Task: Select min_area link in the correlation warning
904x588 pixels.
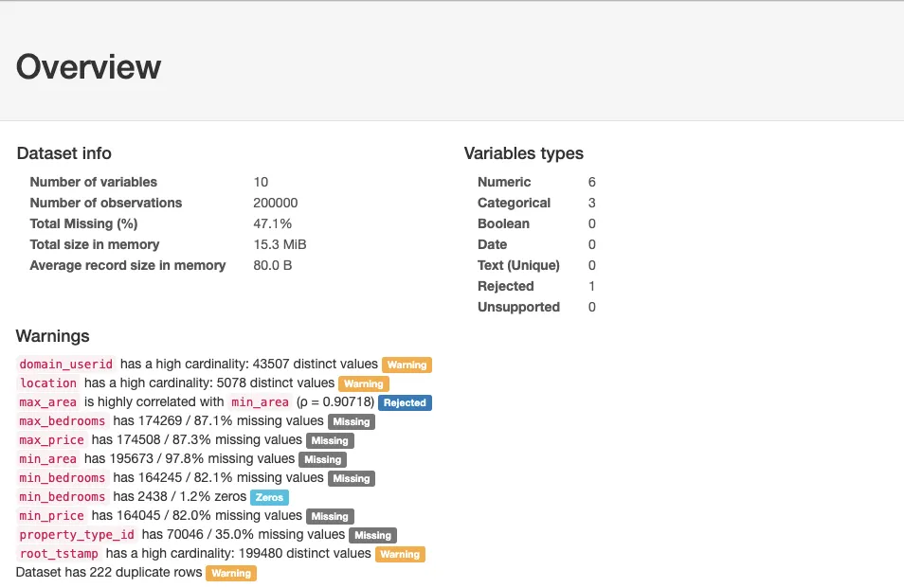Action: coord(261,402)
